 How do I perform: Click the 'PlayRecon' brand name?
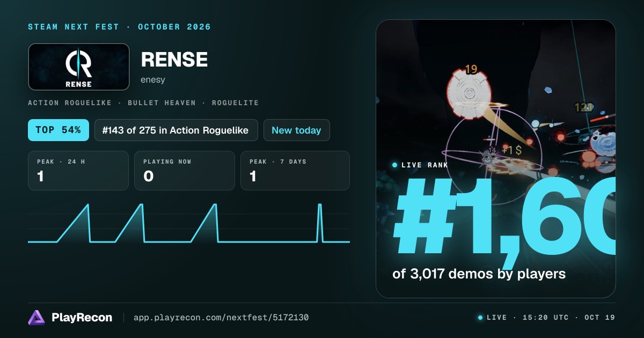click(x=82, y=318)
